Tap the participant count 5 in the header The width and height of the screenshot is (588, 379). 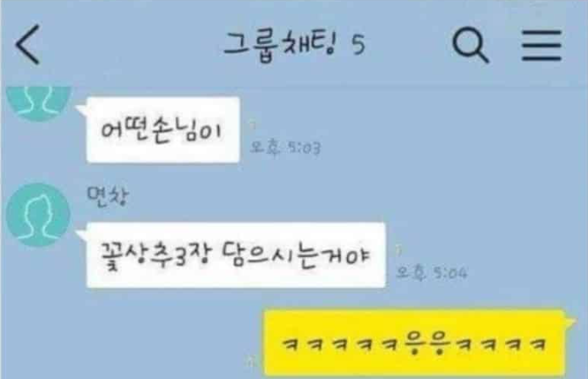(x=358, y=46)
